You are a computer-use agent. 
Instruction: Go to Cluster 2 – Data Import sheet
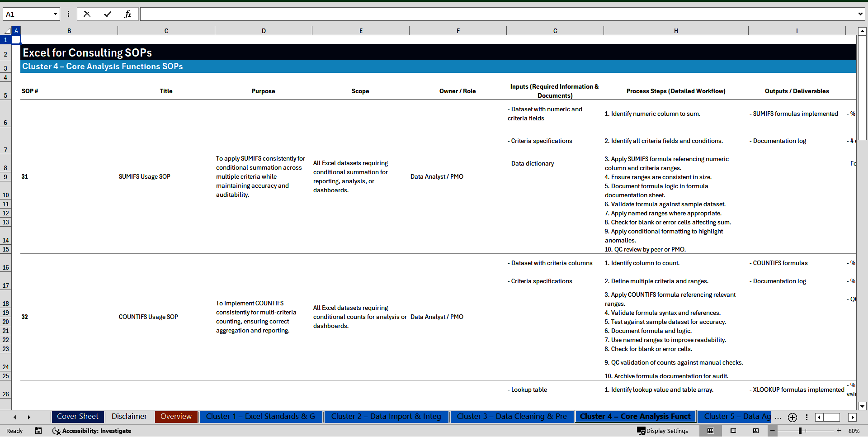pos(387,417)
